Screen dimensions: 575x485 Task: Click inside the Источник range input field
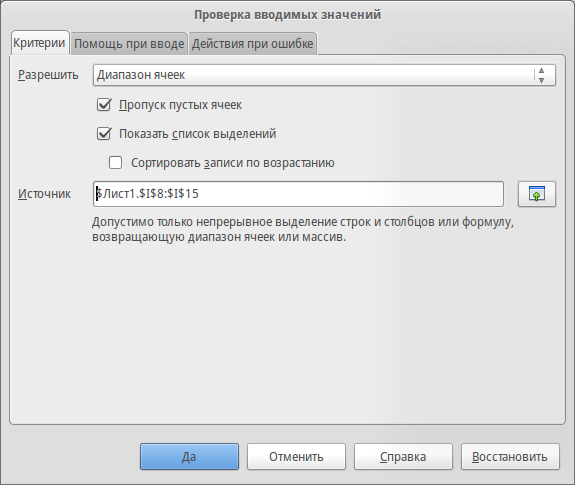[x=298, y=194]
